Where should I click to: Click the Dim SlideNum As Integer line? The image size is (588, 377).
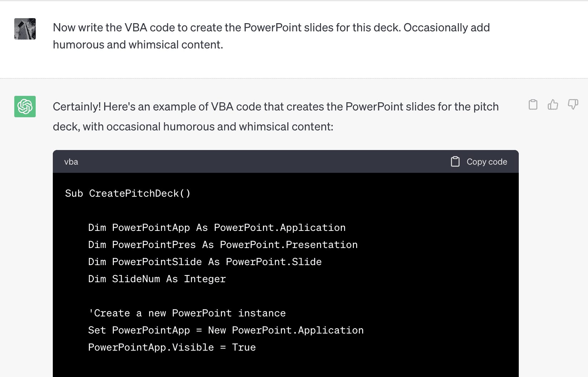[157, 279]
